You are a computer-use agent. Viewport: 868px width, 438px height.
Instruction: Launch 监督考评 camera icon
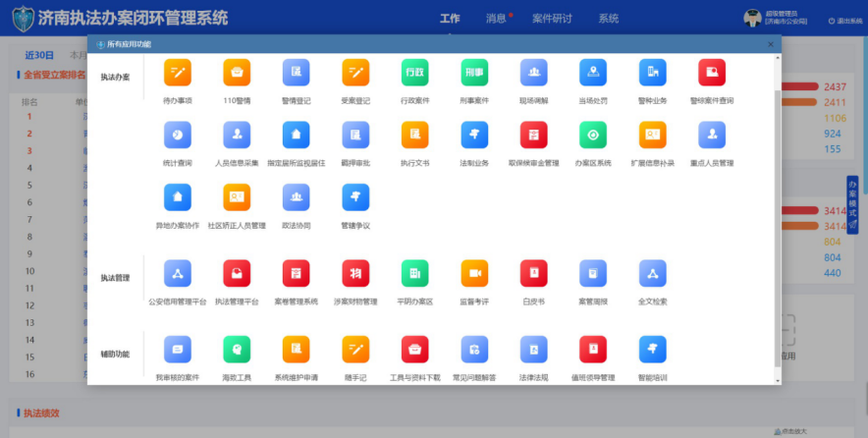(474, 273)
